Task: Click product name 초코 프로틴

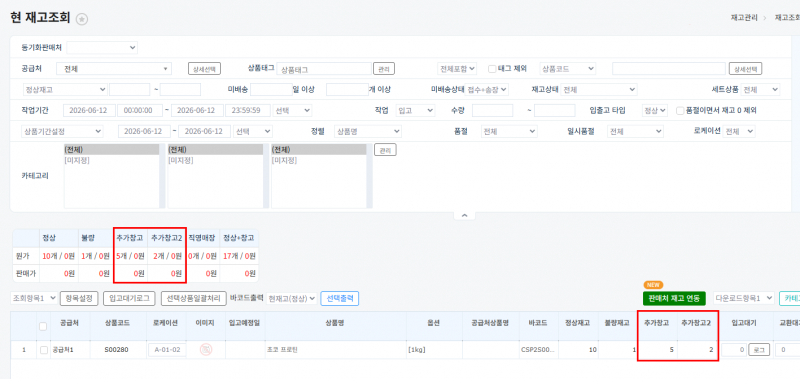Action: click(x=282, y=350)
